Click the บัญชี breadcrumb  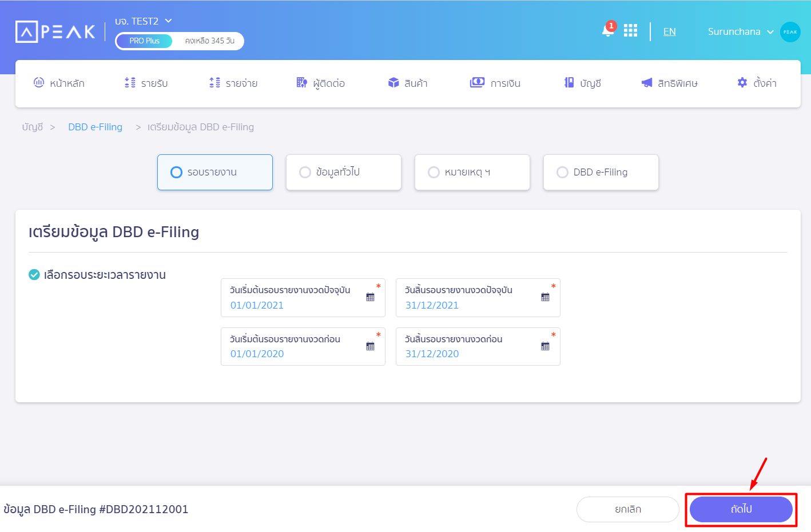click(x=33, y=127)
